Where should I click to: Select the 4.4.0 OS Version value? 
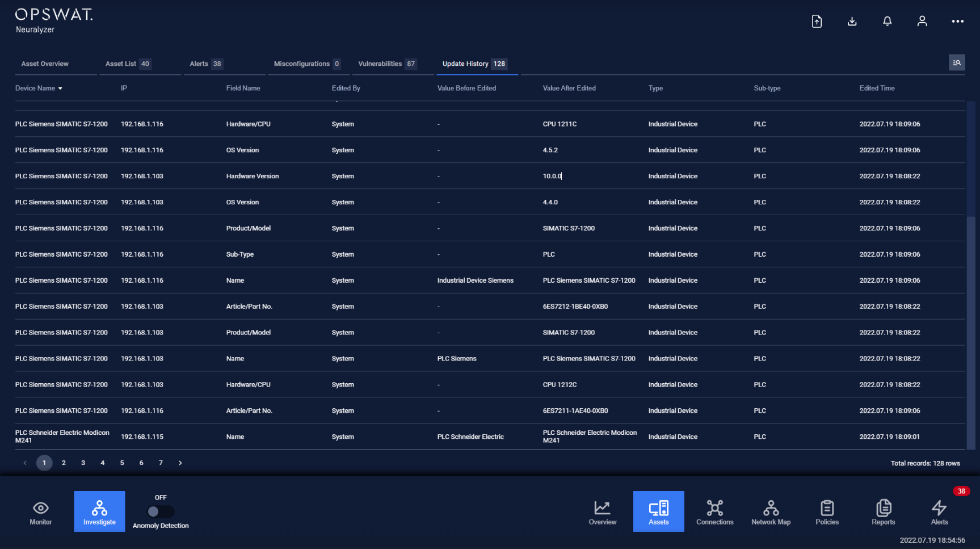pos(550,202)
